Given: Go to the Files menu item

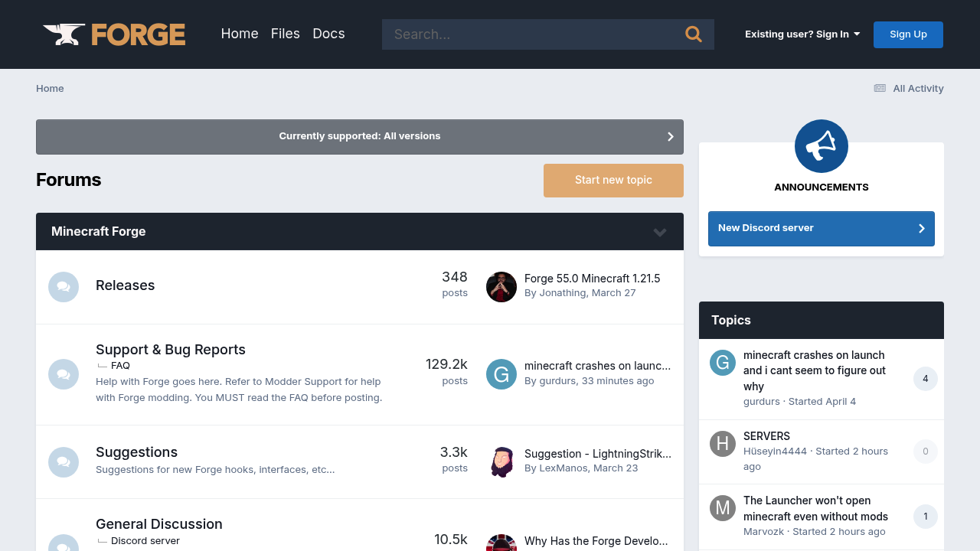Looking at the screenshot, I should pos(285,34).
